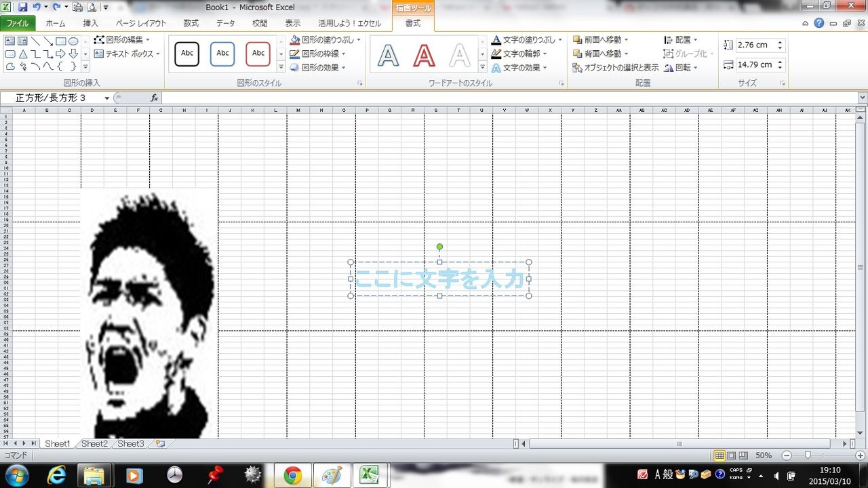This screenshot has width=868, height=488.
Task: Expand the WordArt styles gallery more button
Action: pyautogui.click(x=483, y=68)
